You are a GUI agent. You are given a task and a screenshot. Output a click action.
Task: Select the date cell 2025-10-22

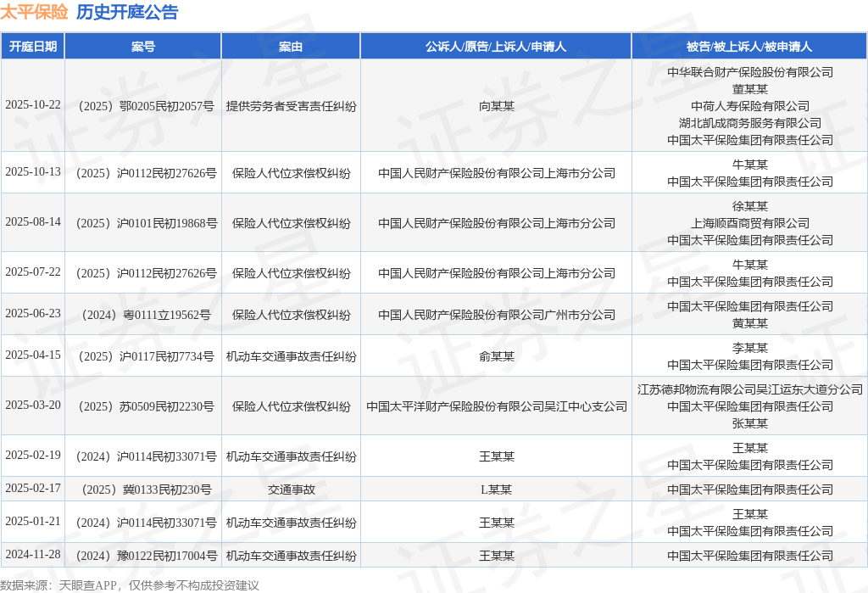click(33, 104)
